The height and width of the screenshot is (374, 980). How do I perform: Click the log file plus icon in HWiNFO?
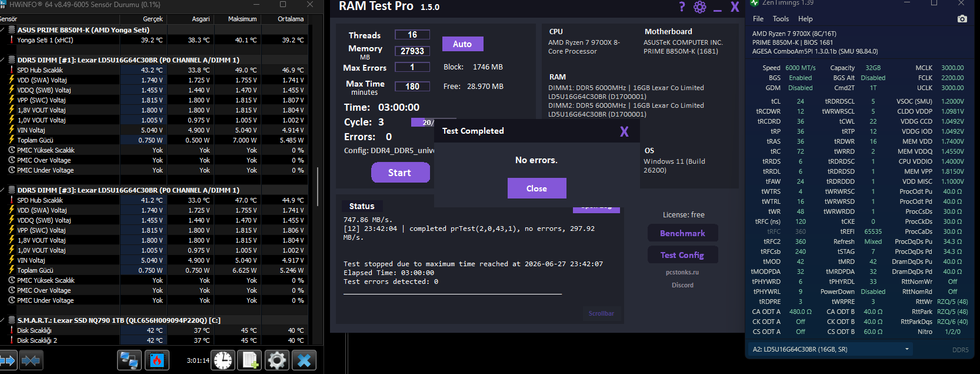tap(250, 360)
